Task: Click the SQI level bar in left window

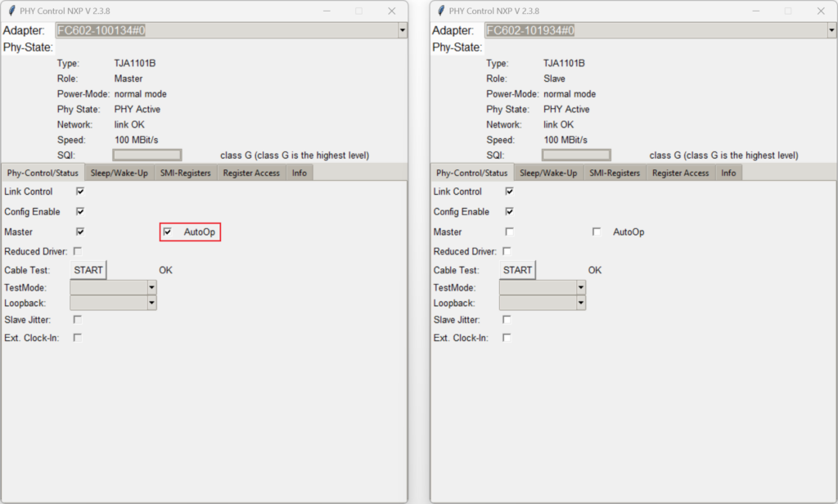Action: (x=147, y=155)
